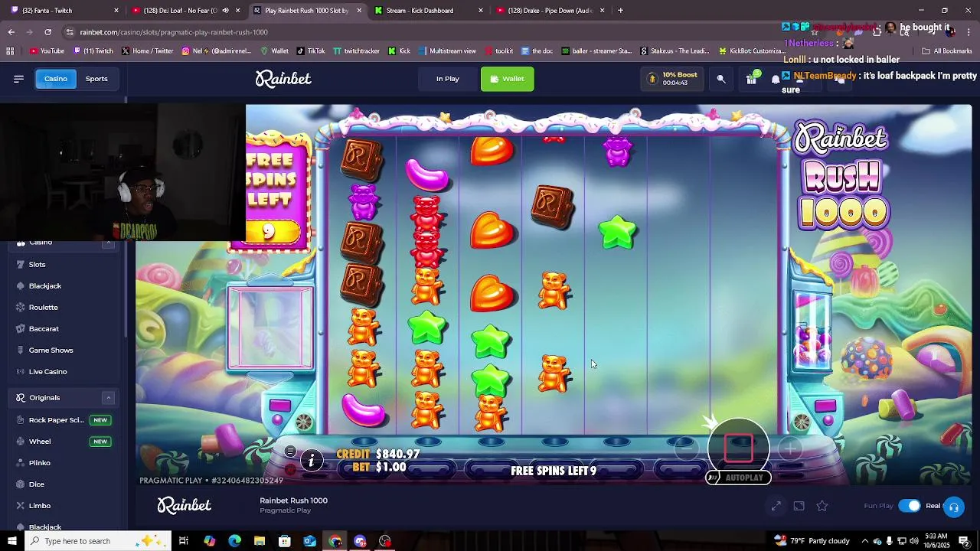Viewport: 980px width, 551px height.
Task: Open Rock Paper Scissors game
Action: (65, 420)
